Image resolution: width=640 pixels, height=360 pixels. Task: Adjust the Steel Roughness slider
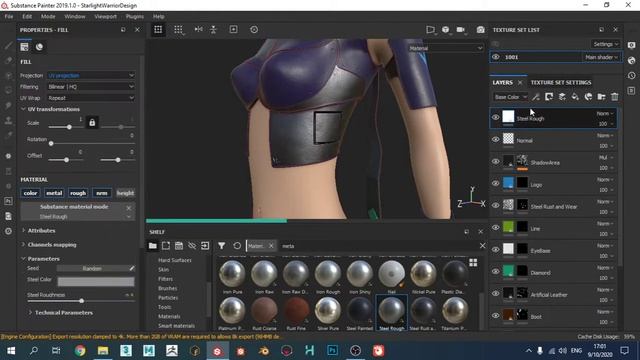coord(81,301)
